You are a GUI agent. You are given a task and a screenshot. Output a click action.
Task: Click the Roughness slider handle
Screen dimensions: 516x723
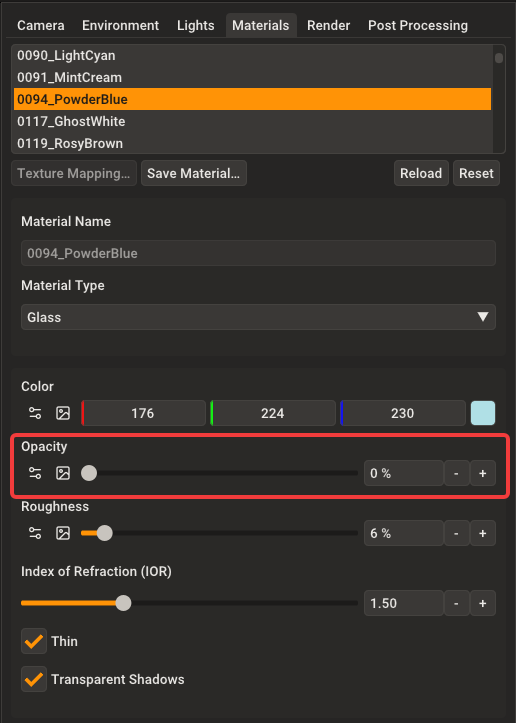click(105, 533)
